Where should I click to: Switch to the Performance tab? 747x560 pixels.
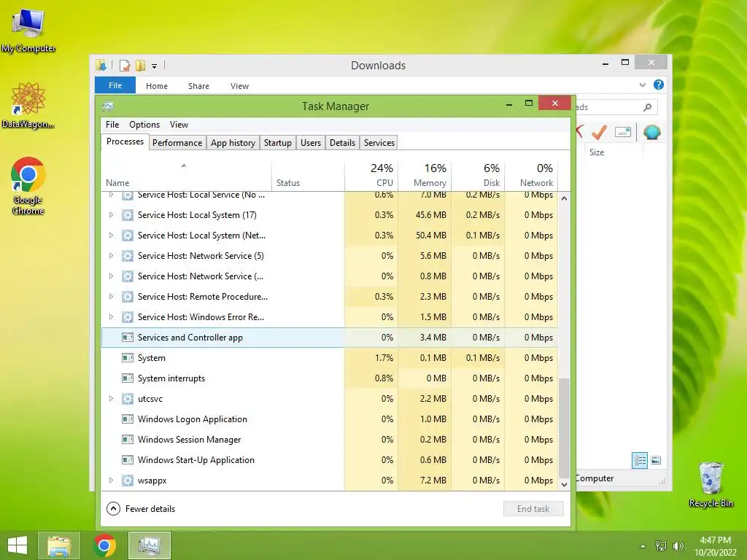point(177,143)
